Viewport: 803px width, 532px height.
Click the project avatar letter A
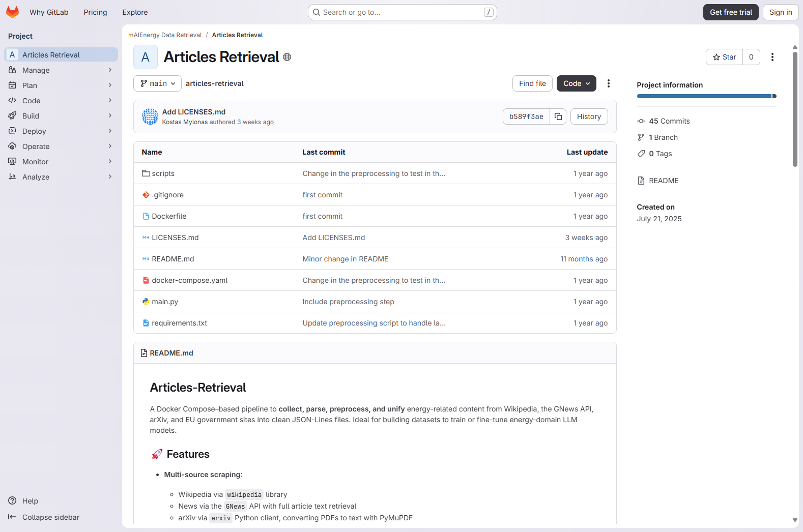point(146,57)
